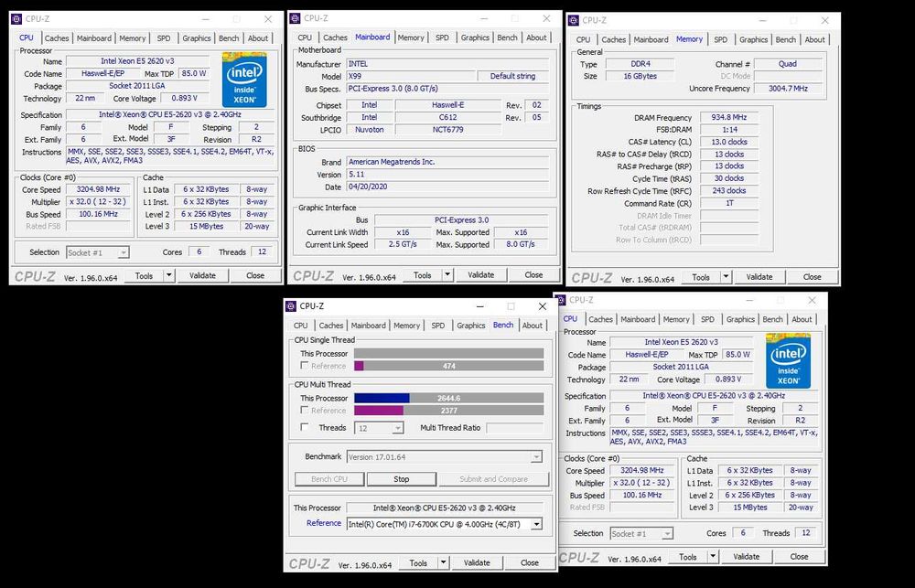915x588 pixels.
Task: Click the BIOS Date value 04/20/2020
Action: click(447, 187)
